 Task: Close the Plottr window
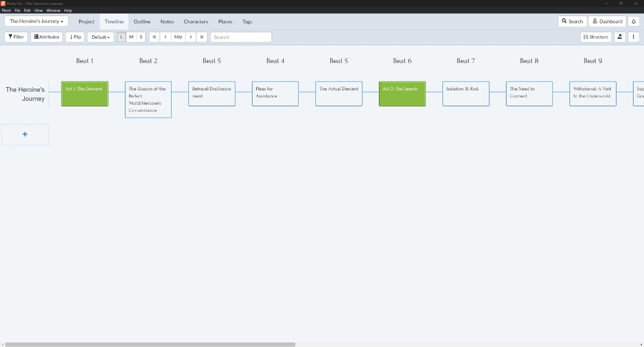click(636, 4)
